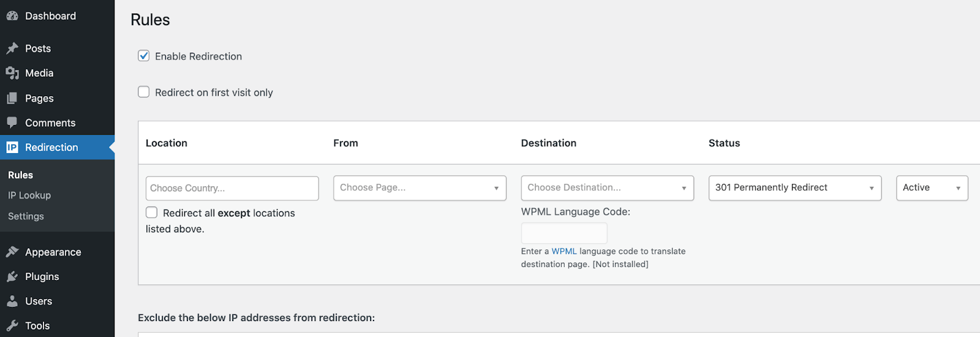Select the Redirection menu label
This screenshot has width=980, height=337.
pyautogui.click(x=51, y=147)
